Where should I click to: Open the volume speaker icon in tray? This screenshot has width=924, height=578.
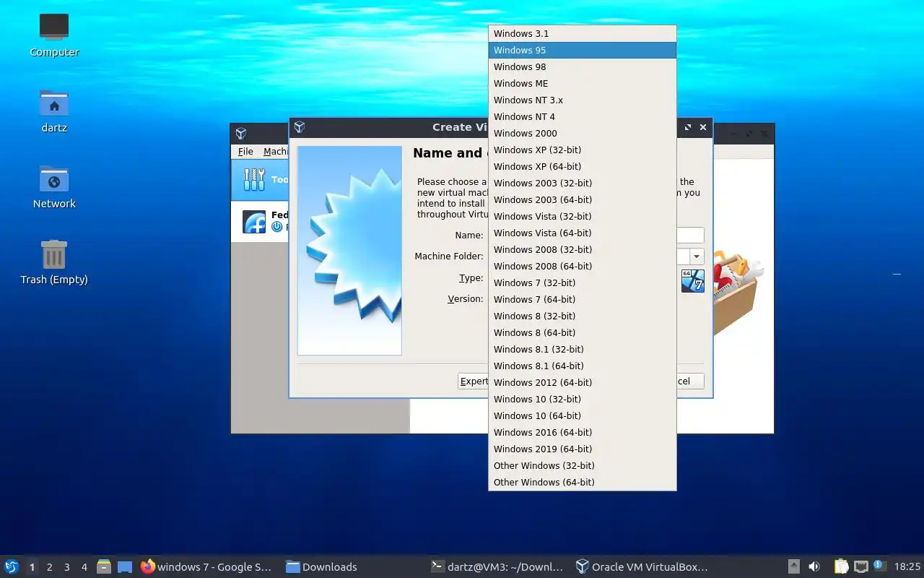point(814,566)
